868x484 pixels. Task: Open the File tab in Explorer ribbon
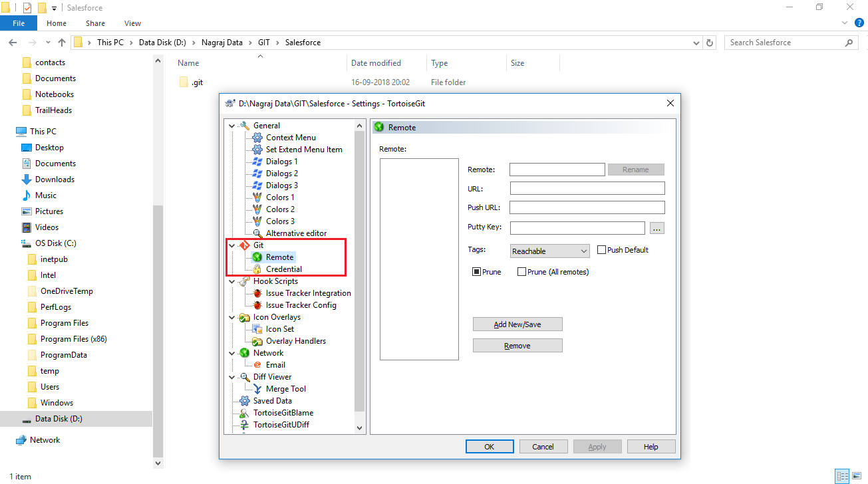tap(19, 23)
